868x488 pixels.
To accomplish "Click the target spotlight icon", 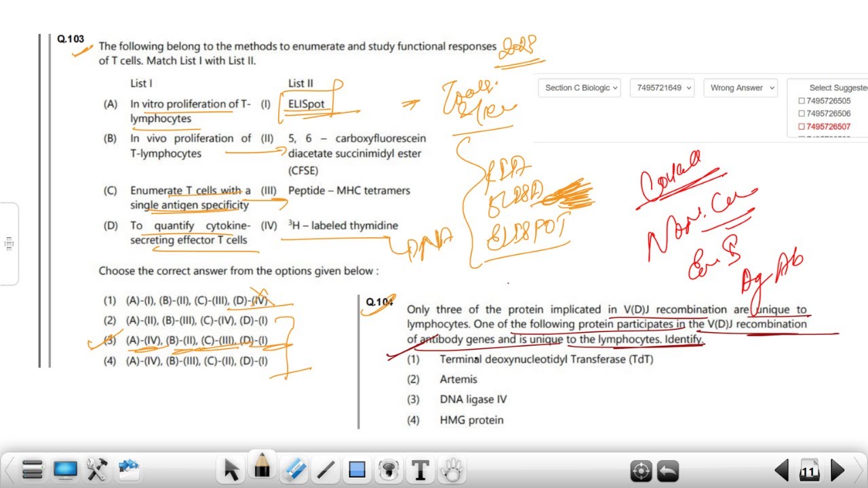I will pyautogui.click(x=641, y=470).
